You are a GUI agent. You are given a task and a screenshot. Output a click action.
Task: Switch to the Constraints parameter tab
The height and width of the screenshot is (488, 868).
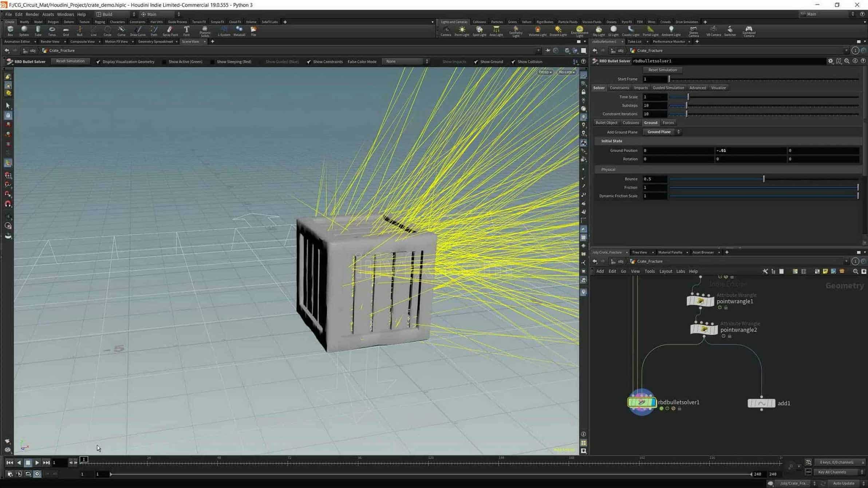pos(619,88)
